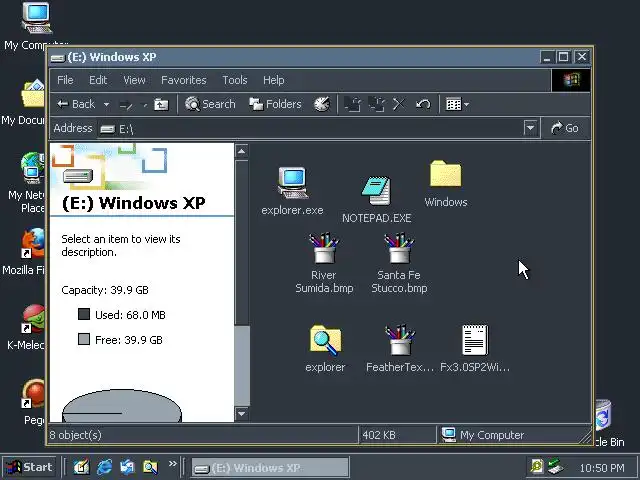Open the Tools menu
This screenshot has height=480, width=640.
click(235, 80)
